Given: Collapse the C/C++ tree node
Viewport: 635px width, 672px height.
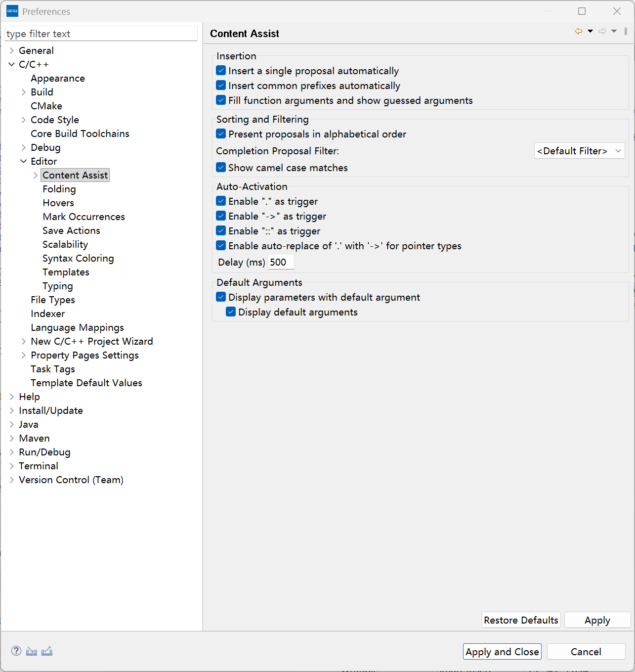Looking at the screenshot, I should click(12, 64).
